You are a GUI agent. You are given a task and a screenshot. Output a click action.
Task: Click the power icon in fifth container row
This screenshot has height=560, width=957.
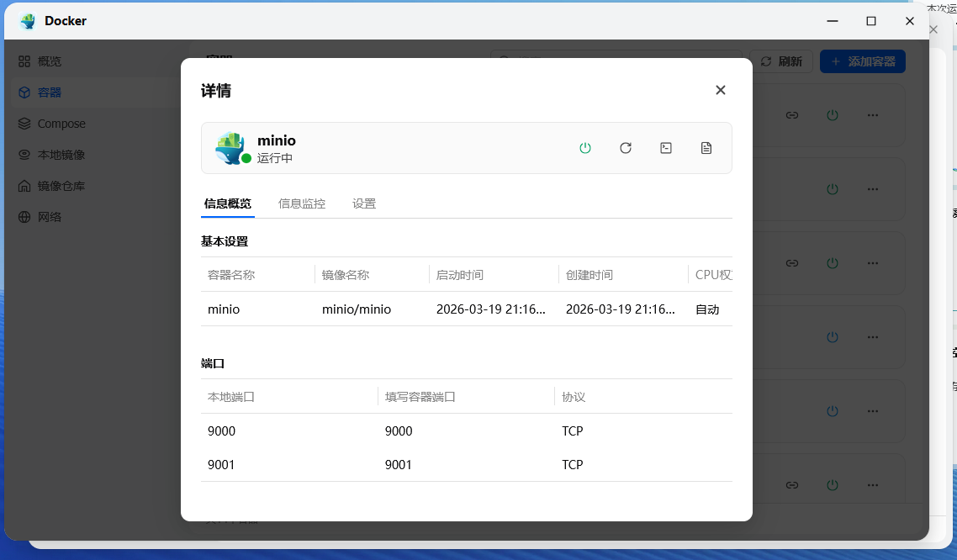click(x=833, y=411)
